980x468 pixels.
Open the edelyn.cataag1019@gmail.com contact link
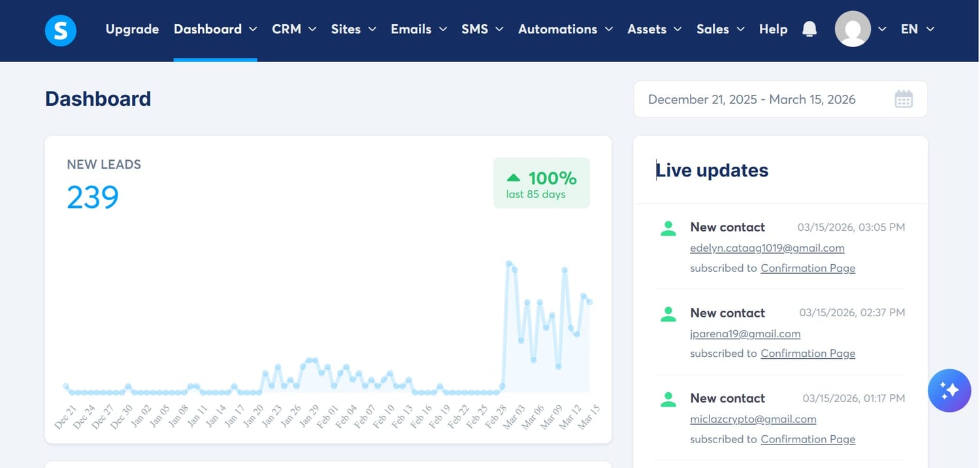point(767,248)
